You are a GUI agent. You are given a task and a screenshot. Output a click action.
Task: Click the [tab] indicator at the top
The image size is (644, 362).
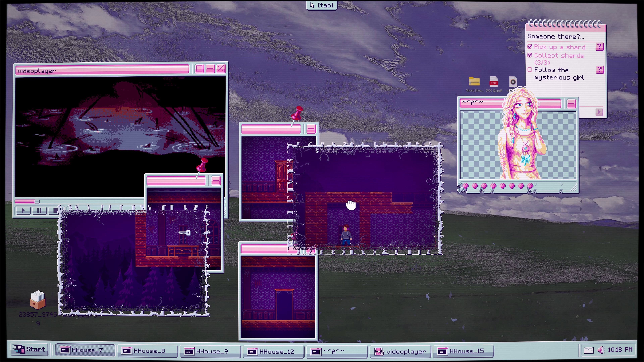point(322,5)
